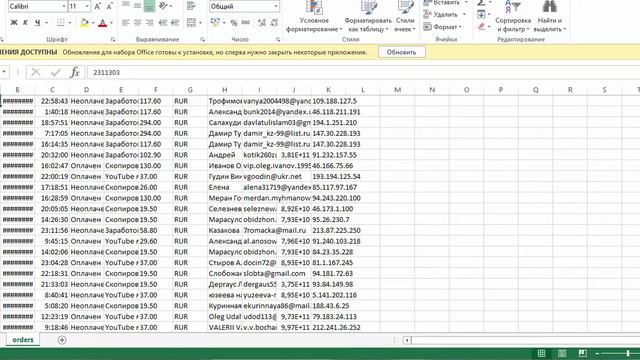Switch to Normal view in status bar
Screen dimensions: 640x360
tap(542, 353)
